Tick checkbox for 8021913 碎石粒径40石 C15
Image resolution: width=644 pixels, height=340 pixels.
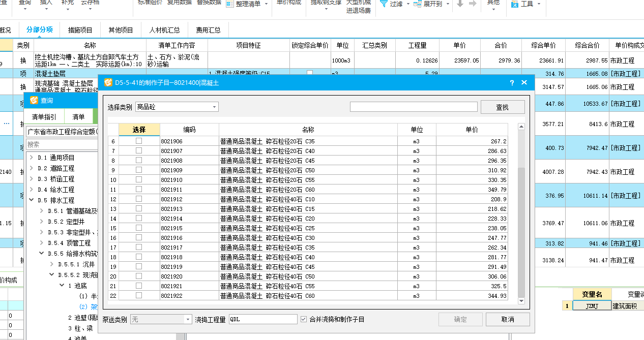pyautogui.click(x=138, y=209)
